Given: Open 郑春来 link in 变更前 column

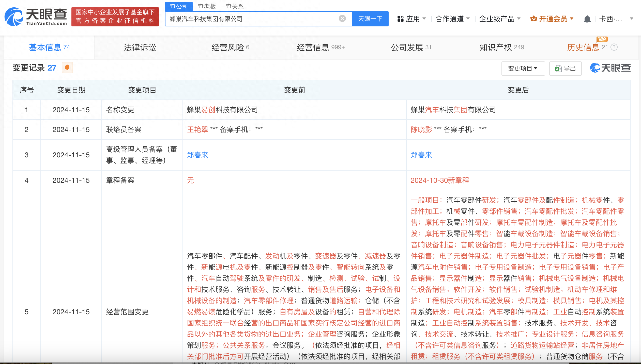Looking at the screenshot, I should coord(198,155).
